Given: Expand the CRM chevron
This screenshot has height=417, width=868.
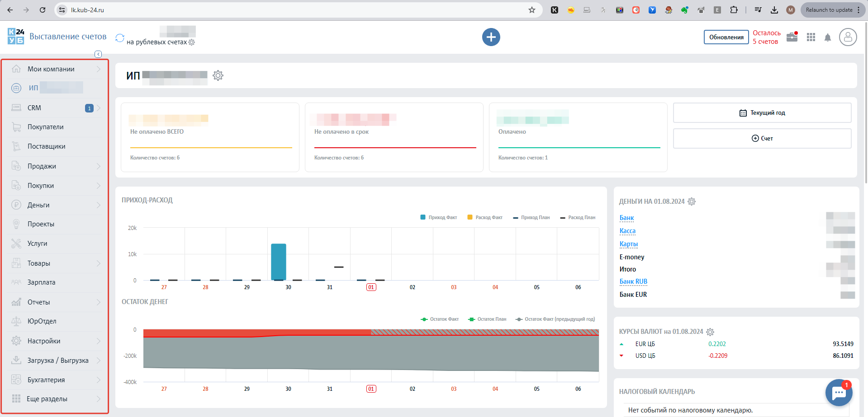Looking at the screenshot, I should (98, 108).
